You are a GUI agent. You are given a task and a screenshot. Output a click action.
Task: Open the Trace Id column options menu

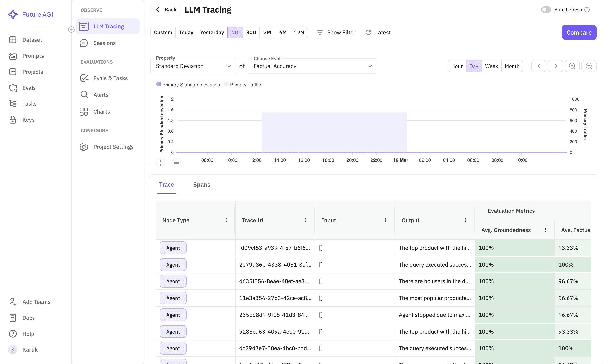pyautogui.click(x=306, y=220)
